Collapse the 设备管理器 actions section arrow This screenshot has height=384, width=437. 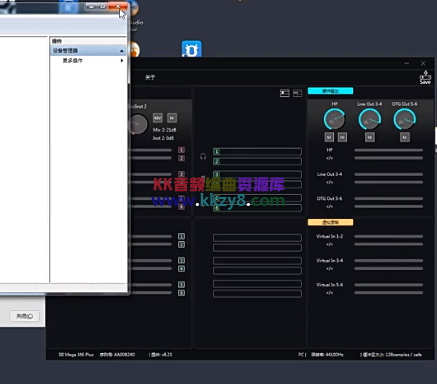[x=121, y=51]
